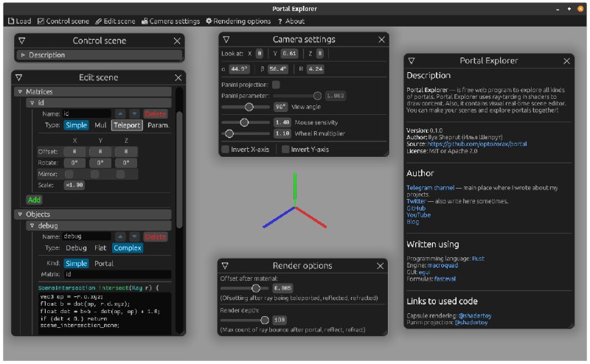Collapse the Edit scene window with its triangle

[19, 77]
